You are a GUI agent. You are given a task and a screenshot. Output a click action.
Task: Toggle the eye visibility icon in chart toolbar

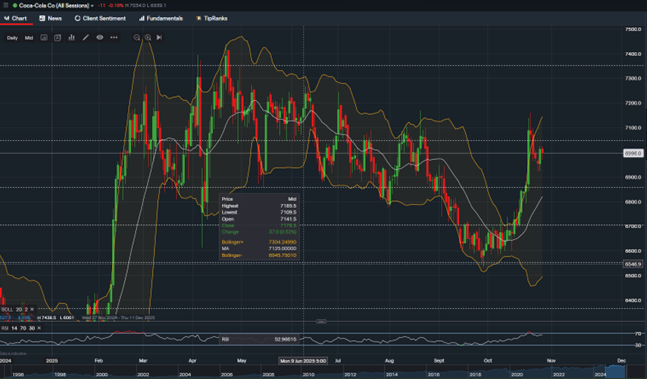tap(99, 38)
